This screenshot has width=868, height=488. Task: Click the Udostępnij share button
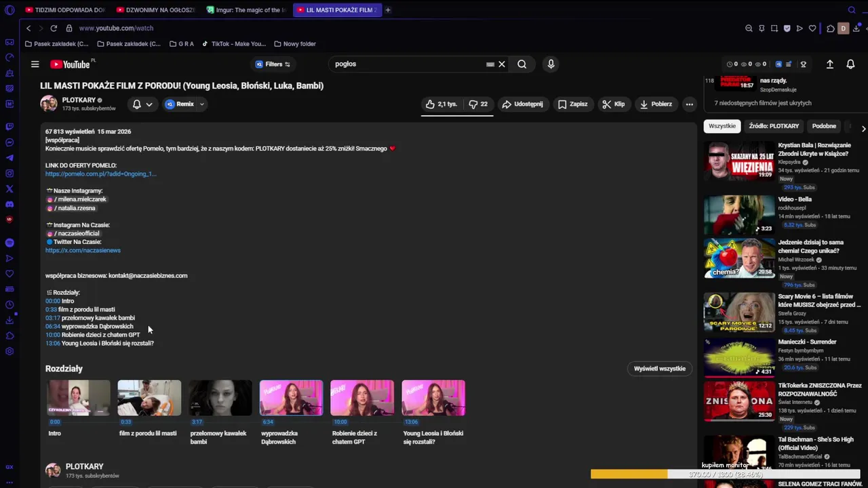coord(522,104)
